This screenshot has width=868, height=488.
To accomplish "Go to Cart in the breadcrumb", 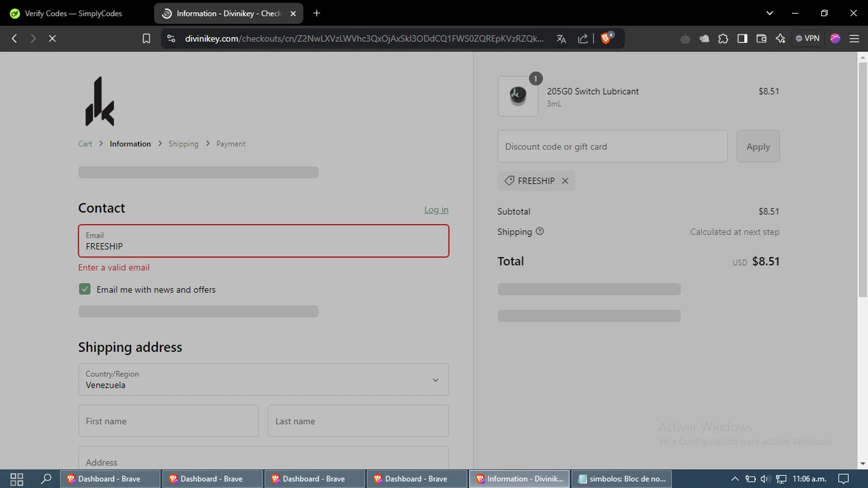I will [85, 144].
